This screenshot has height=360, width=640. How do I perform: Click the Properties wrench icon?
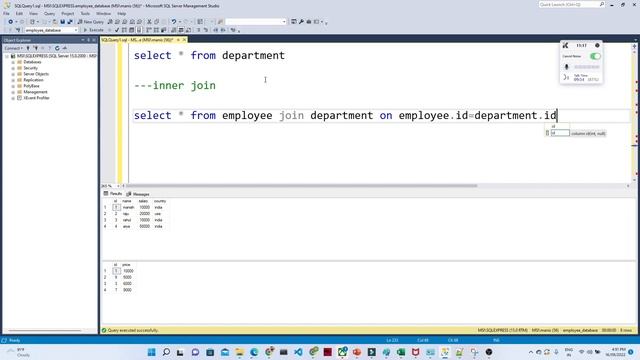coord(301,22)
